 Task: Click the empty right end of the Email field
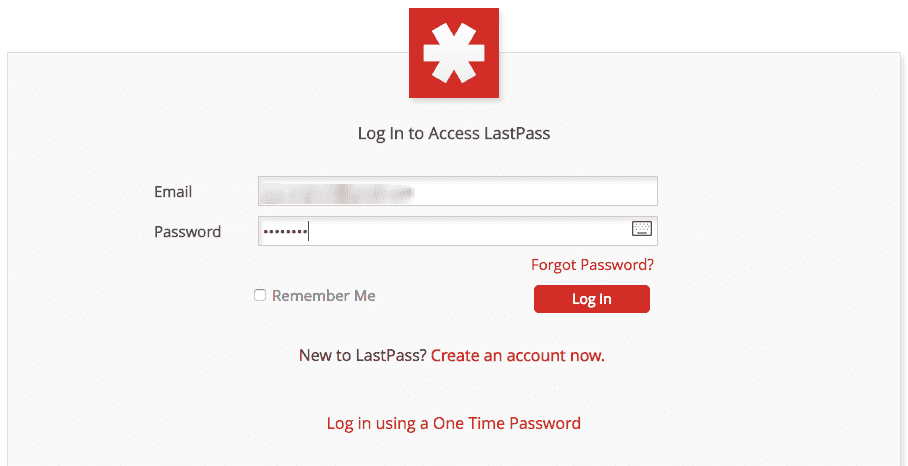(579, 191)
